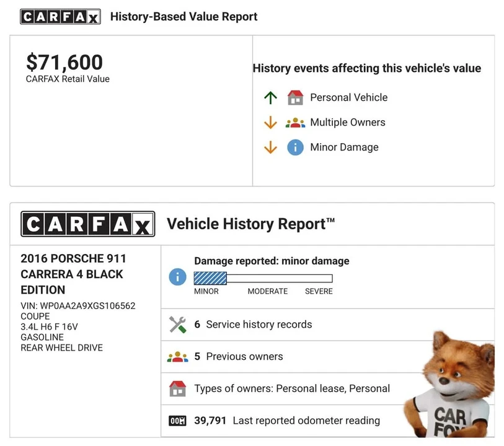Click the orange down arrow next to Minor Damage
The height and width of the screenshot is (446, 504).
(x=270, y=147)
